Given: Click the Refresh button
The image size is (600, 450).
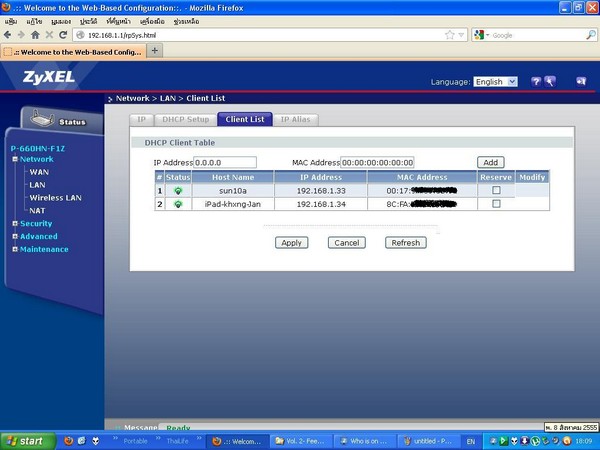Looking at the screenshot, I should [x=405, y=243].
